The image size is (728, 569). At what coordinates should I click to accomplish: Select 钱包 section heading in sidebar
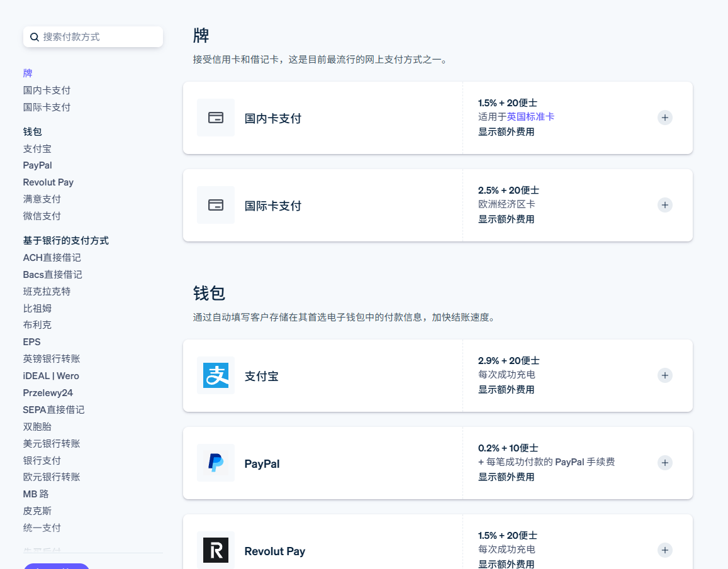[x=33, y=132]
